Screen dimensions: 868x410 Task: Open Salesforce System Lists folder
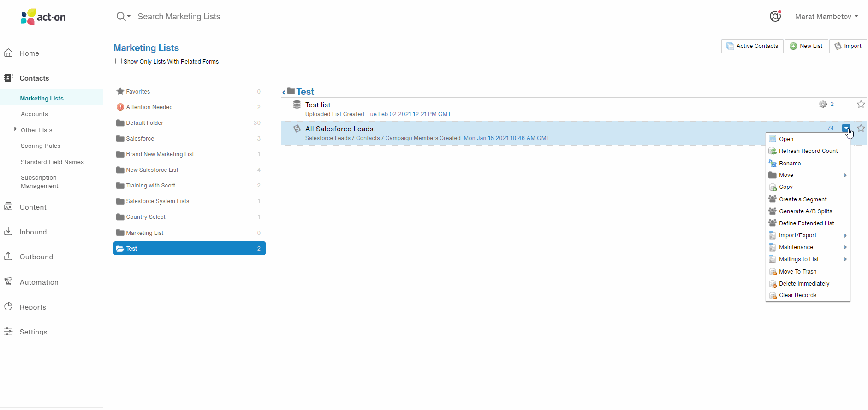[x=189, y=201]
